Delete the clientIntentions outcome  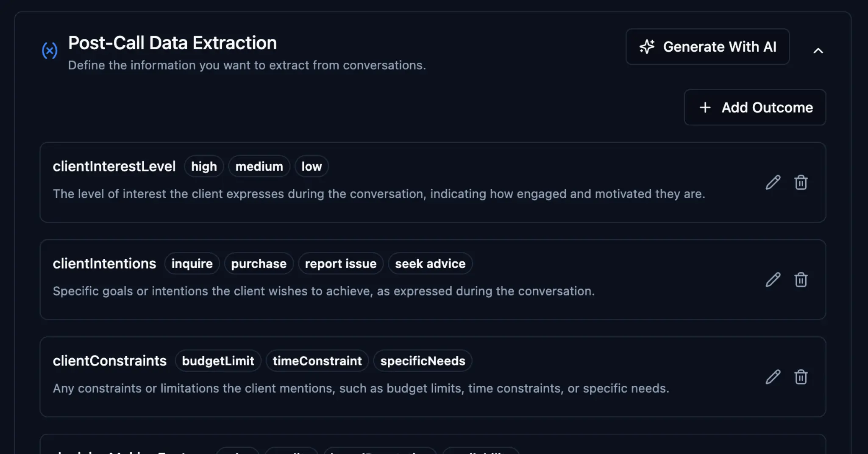(801, 280)
